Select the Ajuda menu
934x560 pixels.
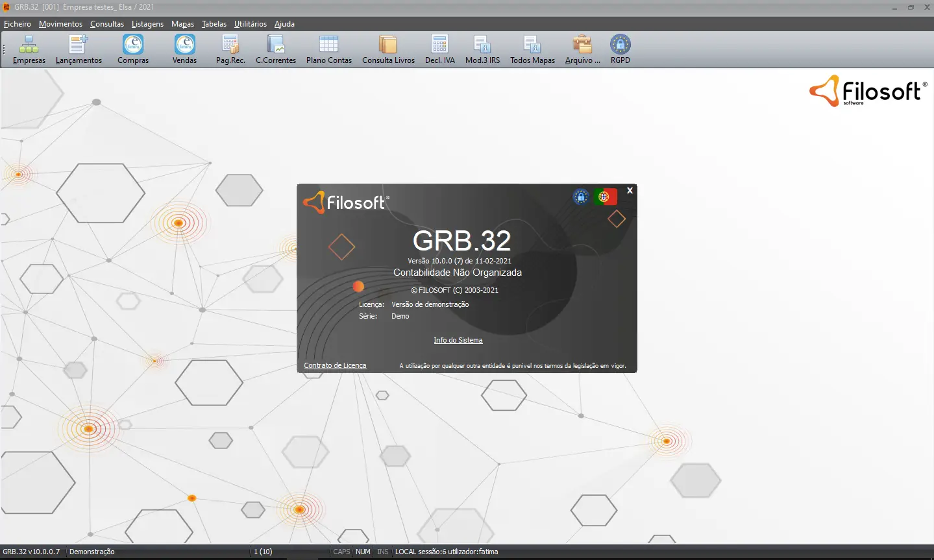(284, 23)
